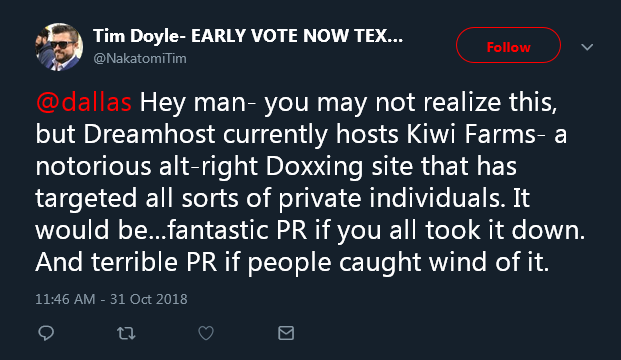621x360 pixels.
Task: Like the tweet with the heart icon
Action: [x=206, y=333]
